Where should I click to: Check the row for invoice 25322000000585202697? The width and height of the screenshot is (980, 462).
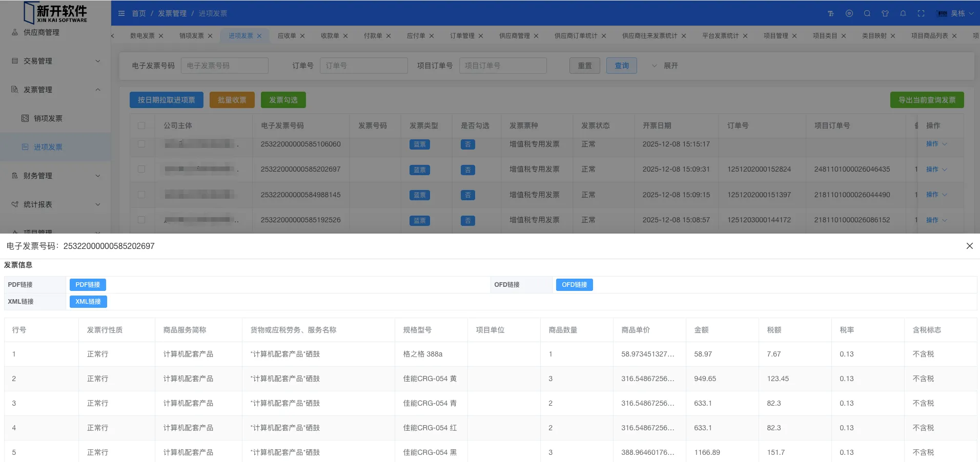click(141, 169)
